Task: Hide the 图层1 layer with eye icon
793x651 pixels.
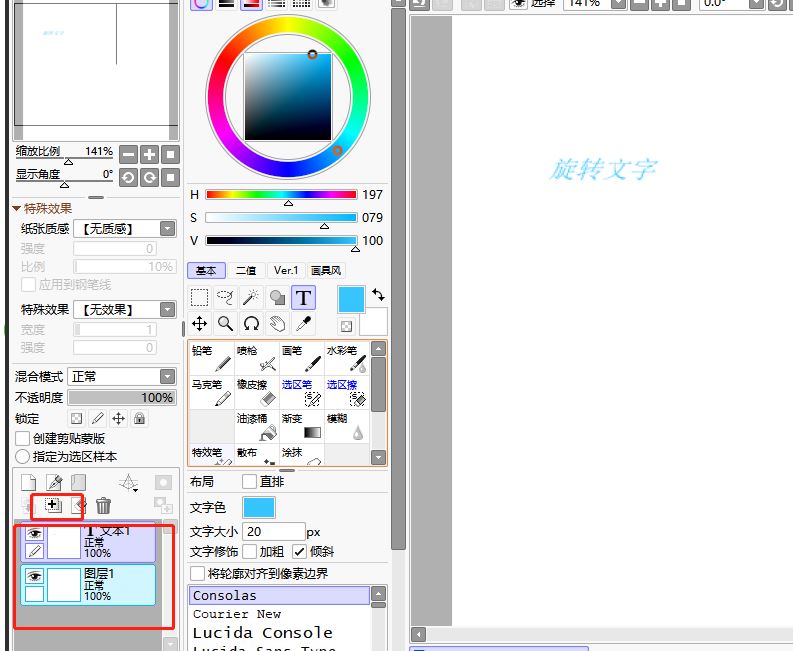Action: coord(34,576)
